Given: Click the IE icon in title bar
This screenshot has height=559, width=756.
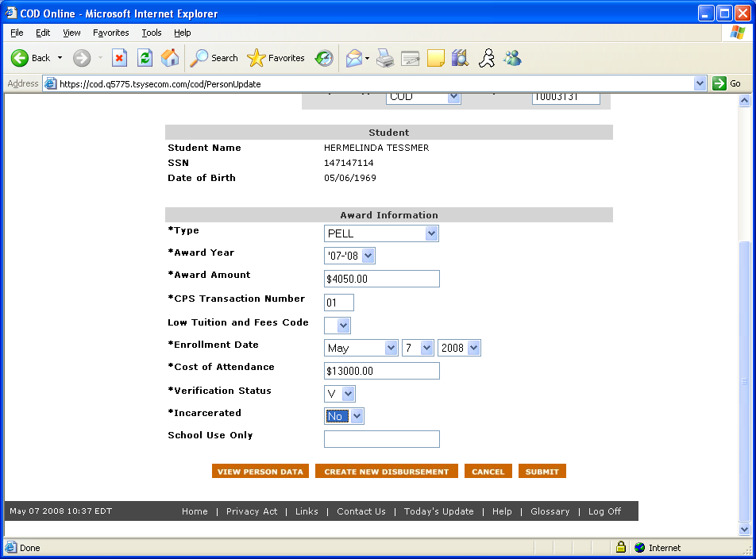Looking at the screenshot, I should tap(10, 13).
